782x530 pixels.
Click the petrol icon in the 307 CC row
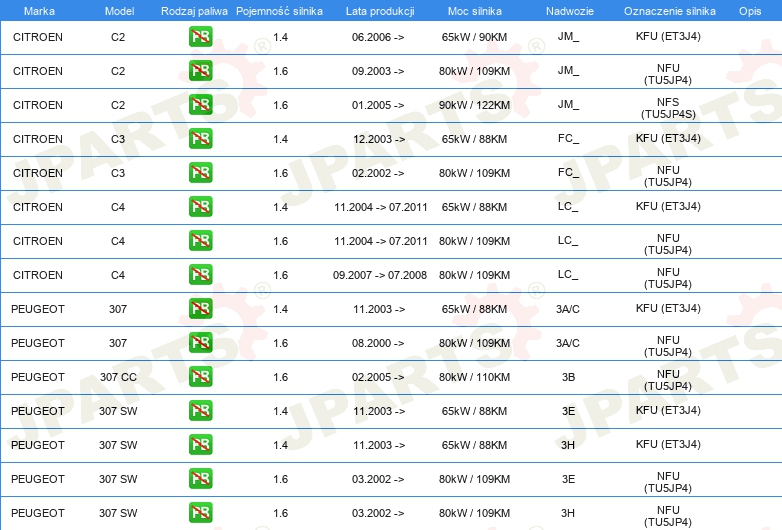click(200, 377)
